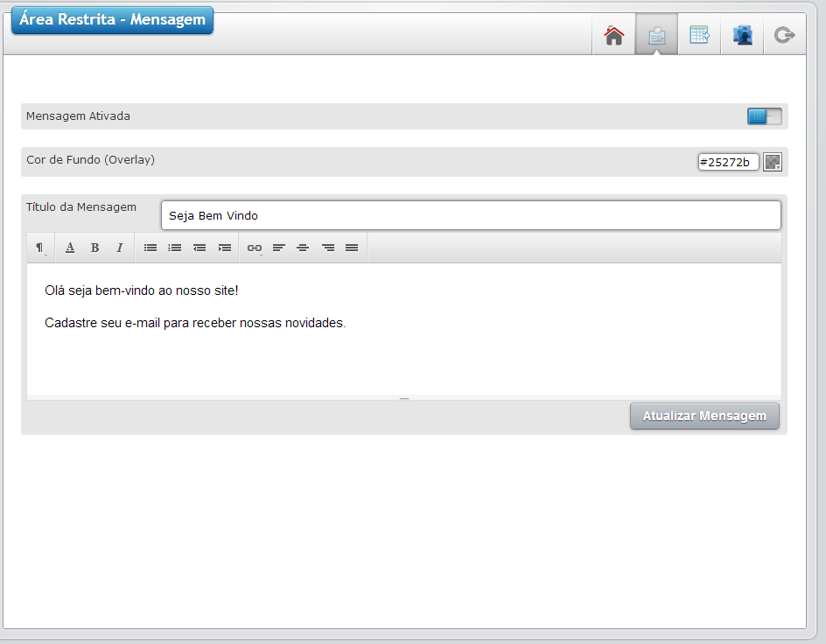Open the overlay color picker swatch
This screenshot has height=644, width=826.
tap(772, 162)
